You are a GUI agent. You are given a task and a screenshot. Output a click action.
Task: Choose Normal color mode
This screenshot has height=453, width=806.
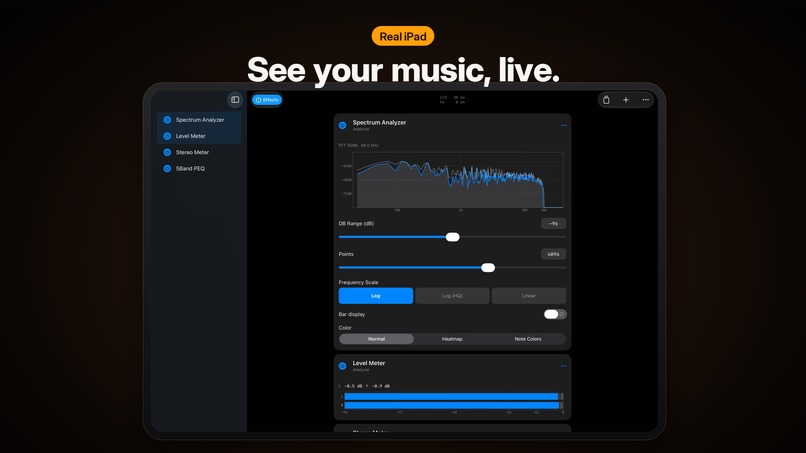point(376,339)
